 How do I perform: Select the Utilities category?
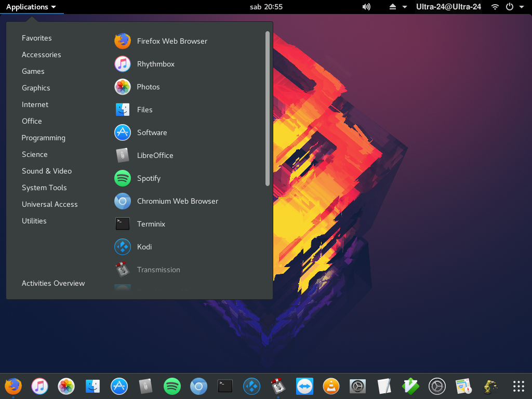point(34,221)
